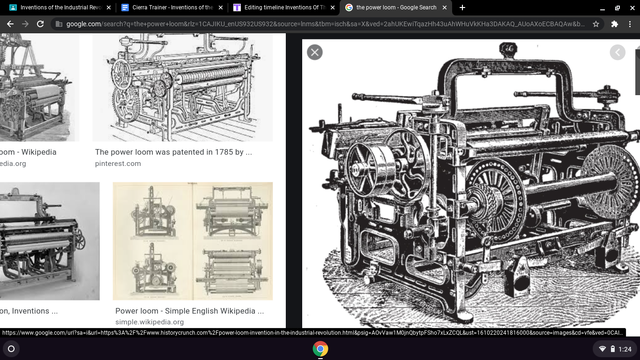Close the Editing timeline tab
The width and height of the screenshot is (640, 360).
[333, 7]
